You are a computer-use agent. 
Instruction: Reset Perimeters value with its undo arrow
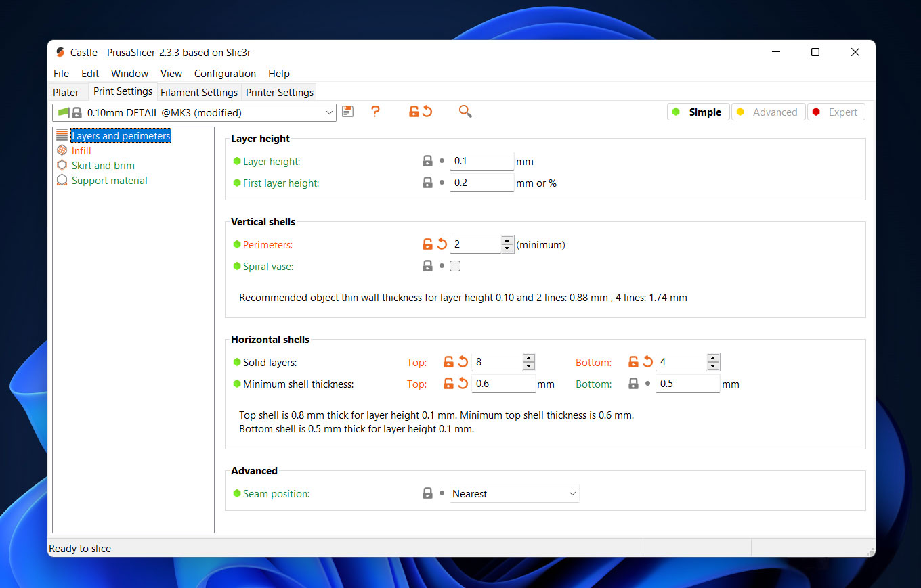pos(442,244)
